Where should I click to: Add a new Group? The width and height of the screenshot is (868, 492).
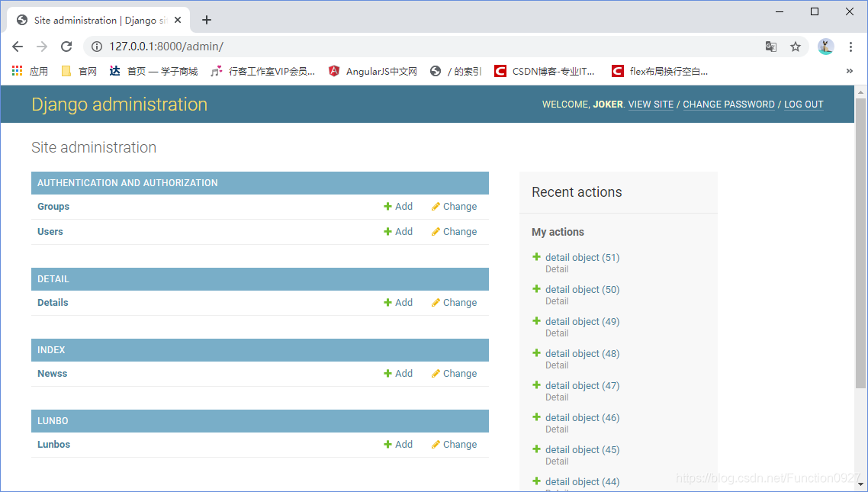(x=398, y=207)
